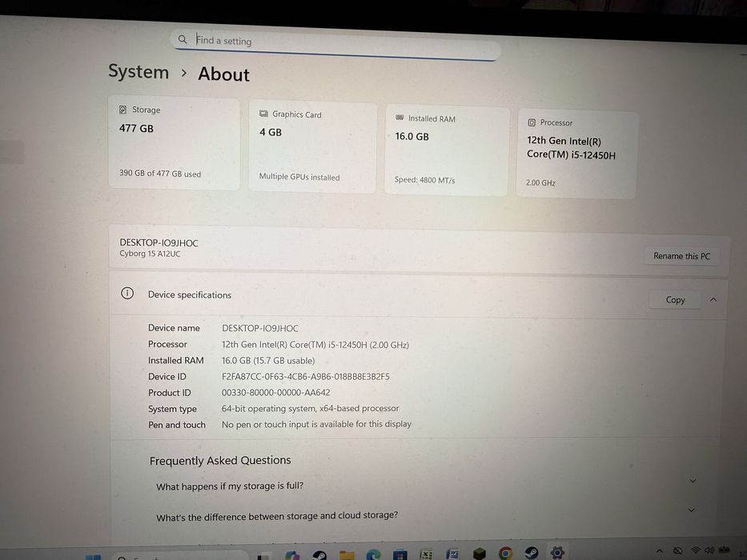The image size is (747, 560).
Task: Click the Device specifications info icon
Action: coord(127,293)
